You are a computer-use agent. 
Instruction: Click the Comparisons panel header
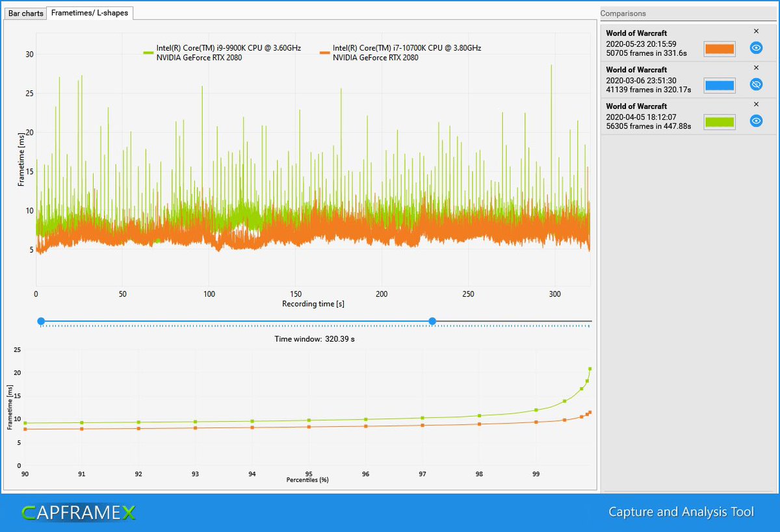point(689,13)
